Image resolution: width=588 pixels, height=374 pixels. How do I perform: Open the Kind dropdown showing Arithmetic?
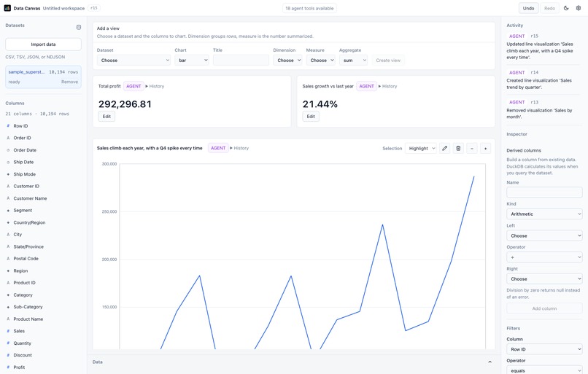544,214
